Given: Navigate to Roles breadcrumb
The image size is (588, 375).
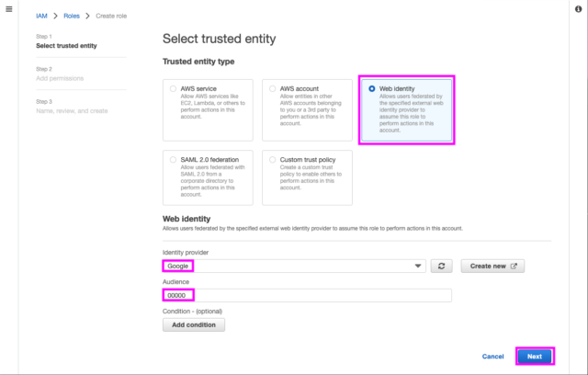Looking at the screenshot, I should [72, 16].
